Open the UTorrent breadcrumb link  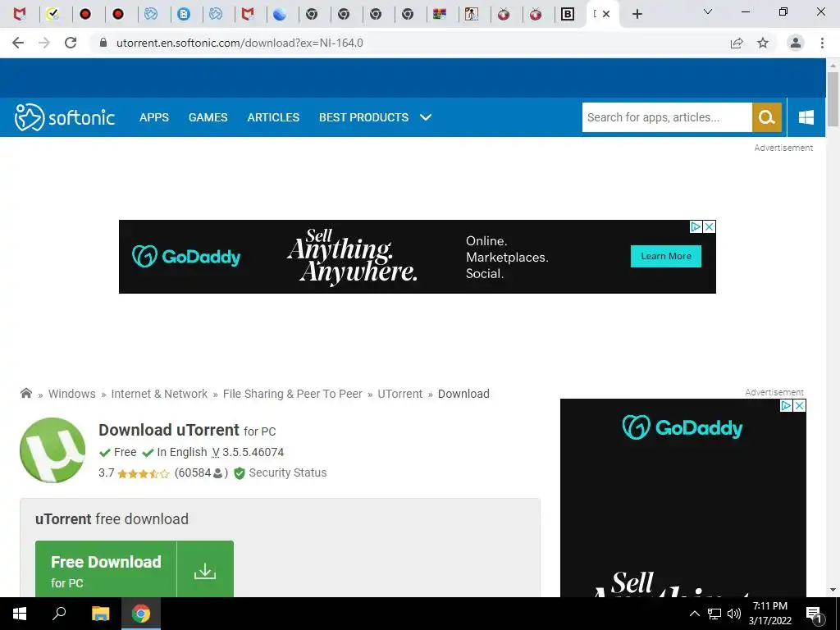coord(400,394)
